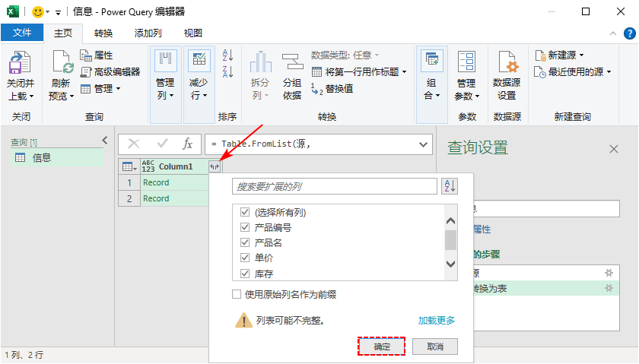Enable 使用原始列名作为前缀 checkbox

[x=237, y=294]
